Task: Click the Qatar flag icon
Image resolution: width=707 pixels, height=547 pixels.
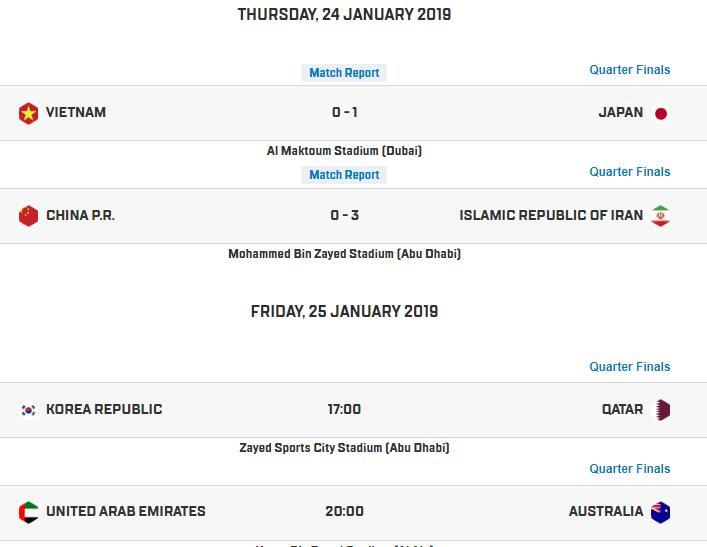Action: click(x=661, y=410)
